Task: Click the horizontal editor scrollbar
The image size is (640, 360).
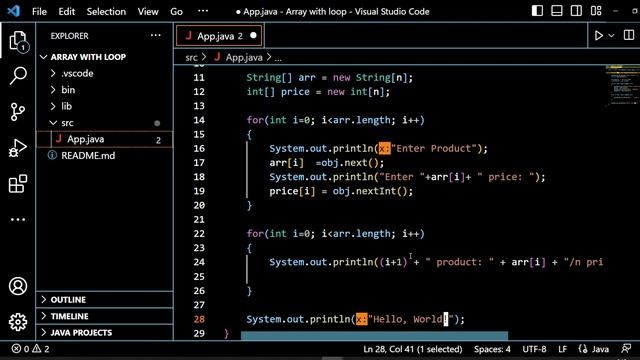Action: coord(374,336)
